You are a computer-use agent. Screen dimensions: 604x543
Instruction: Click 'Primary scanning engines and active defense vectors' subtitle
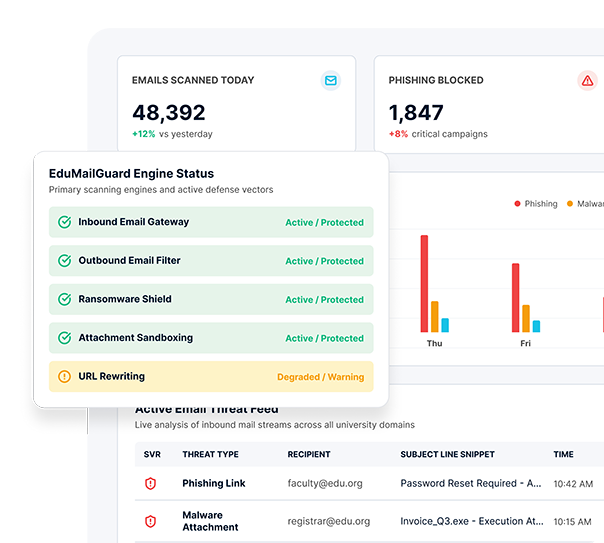click(161, 190)
